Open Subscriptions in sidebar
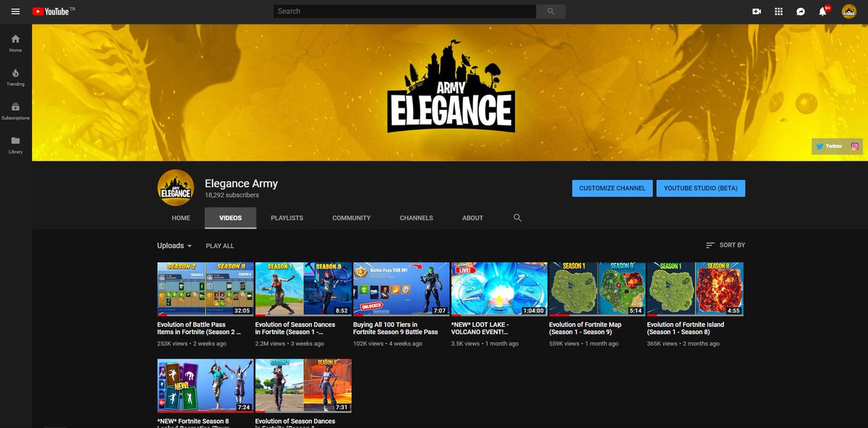 coord(15,111)
